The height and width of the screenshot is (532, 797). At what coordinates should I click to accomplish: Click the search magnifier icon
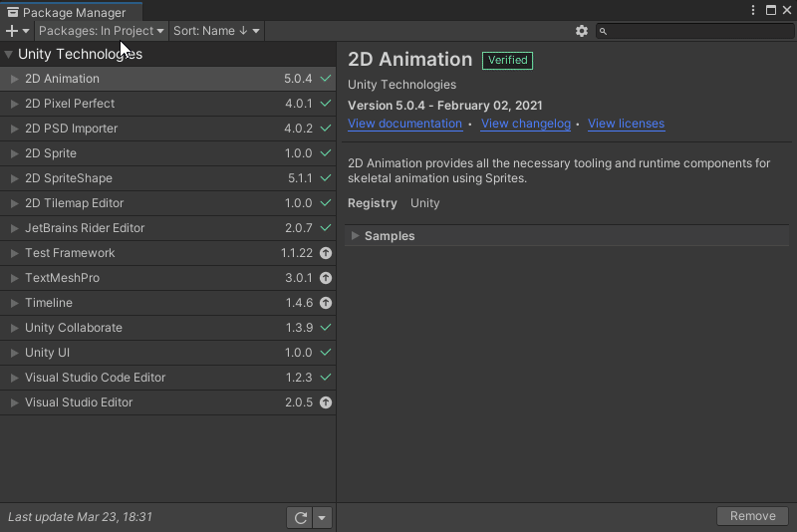603,32
